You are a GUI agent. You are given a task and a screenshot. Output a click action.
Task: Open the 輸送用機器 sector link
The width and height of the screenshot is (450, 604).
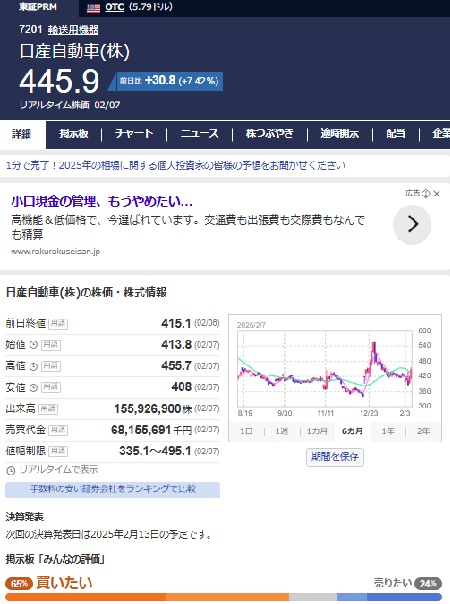[x=73, y=30]
